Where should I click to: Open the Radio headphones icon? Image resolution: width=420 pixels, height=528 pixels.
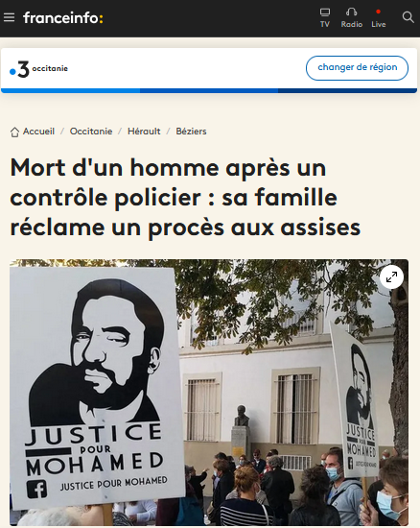pos(351,12)
